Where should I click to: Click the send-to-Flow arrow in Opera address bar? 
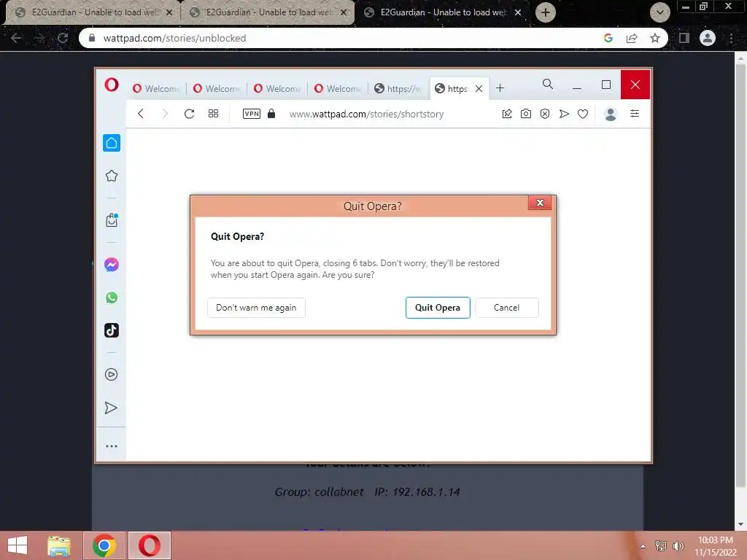(564, 113)
